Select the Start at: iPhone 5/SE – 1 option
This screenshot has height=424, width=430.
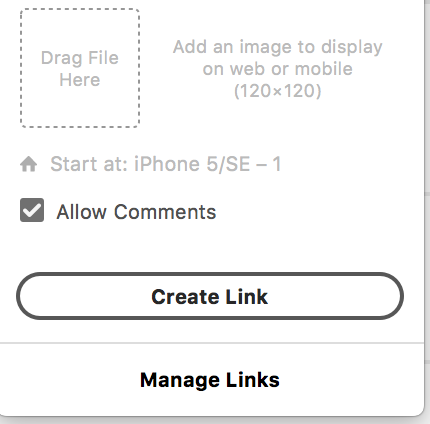[166, 164]
